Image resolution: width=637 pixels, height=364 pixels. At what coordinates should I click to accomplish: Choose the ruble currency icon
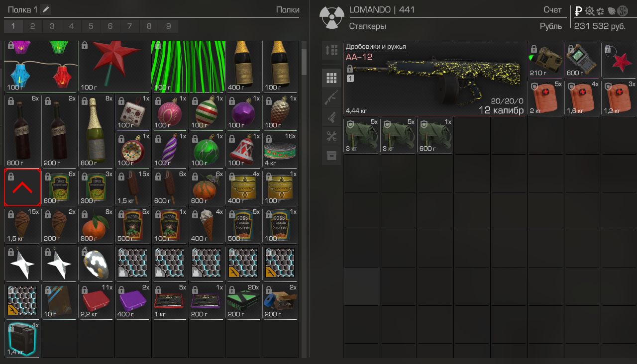click(x=578, y=11)
